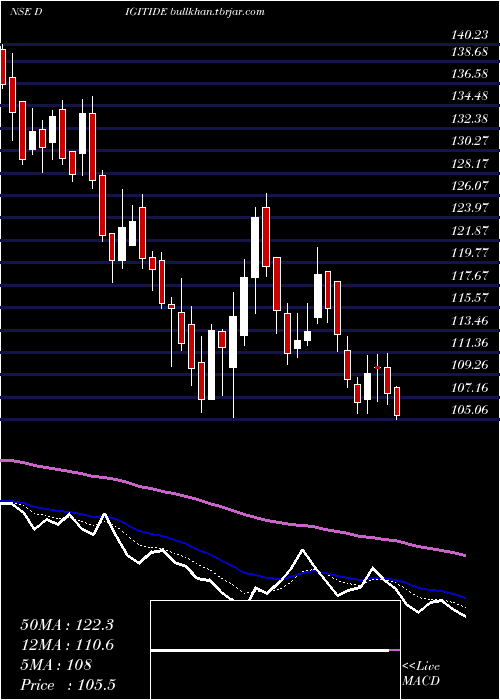
Task: Click the 5MA : 108 readout
Action: (x=56, y=665)
